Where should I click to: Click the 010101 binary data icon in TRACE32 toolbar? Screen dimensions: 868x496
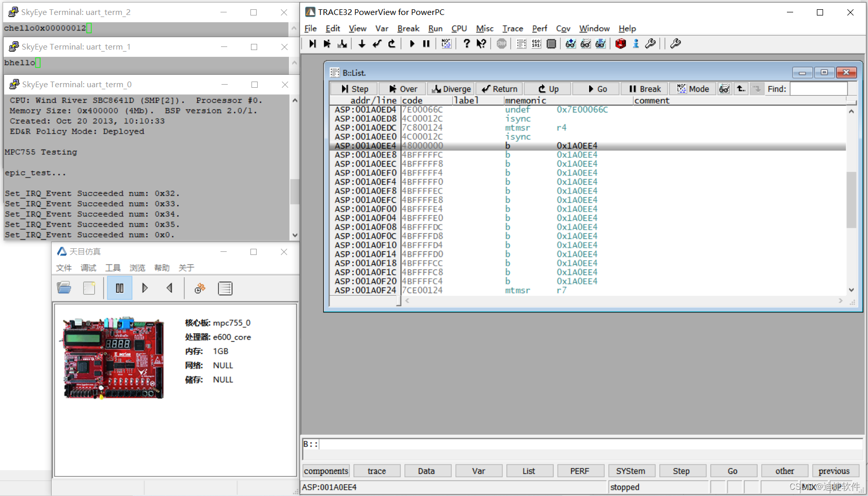[535, 43]
